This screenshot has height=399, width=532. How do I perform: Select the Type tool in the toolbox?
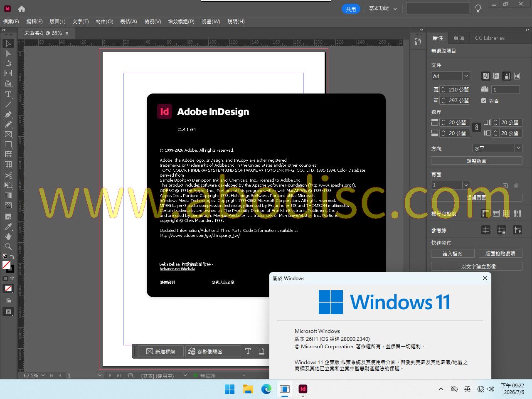point(8,94)
